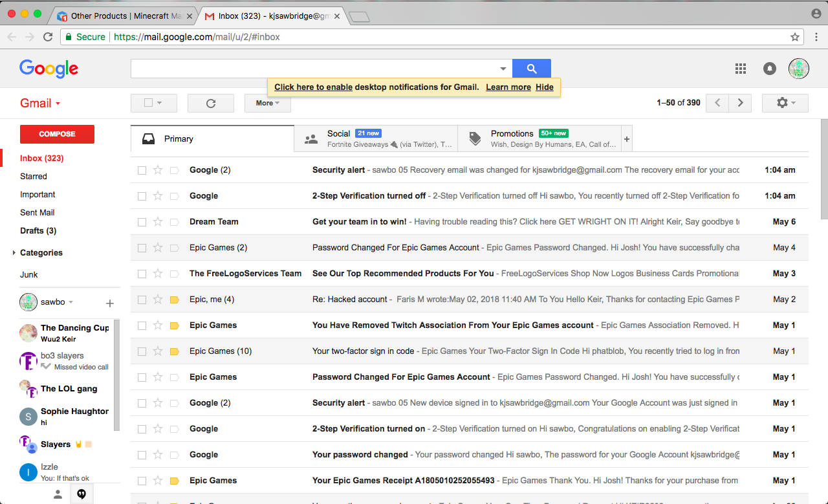Click the red COMPOSE button
Viewport: 828px width, 504px height.
(58, 134)
